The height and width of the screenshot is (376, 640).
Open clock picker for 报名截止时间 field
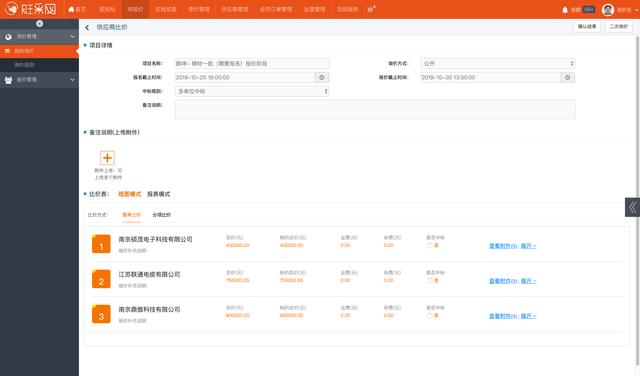[x=322, y=77]
